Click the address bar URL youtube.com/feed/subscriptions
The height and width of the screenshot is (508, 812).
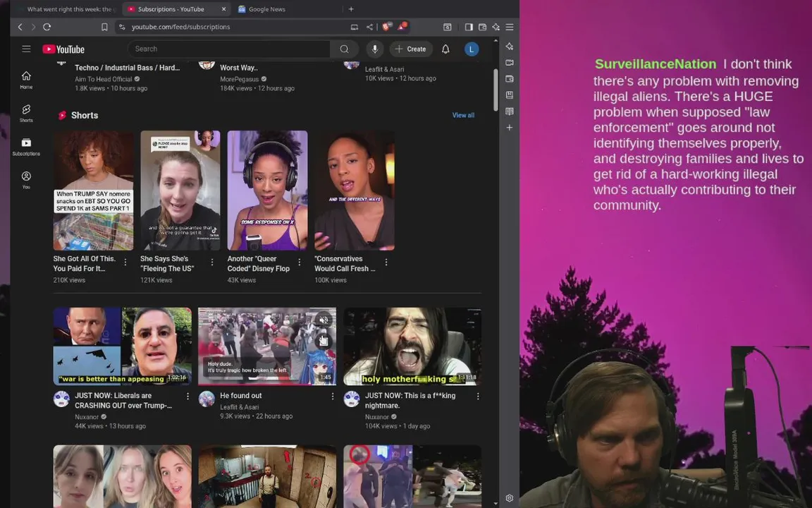pyautogui.click(x=180, y=27)
